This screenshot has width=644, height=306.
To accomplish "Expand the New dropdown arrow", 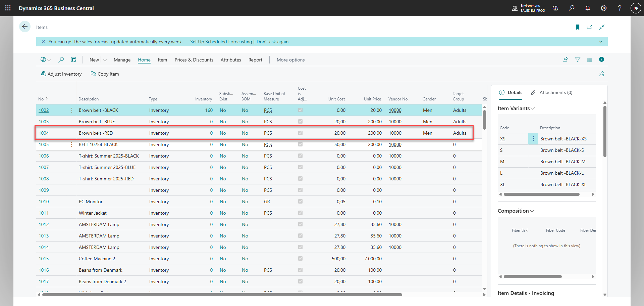I will tap(105, 60).
